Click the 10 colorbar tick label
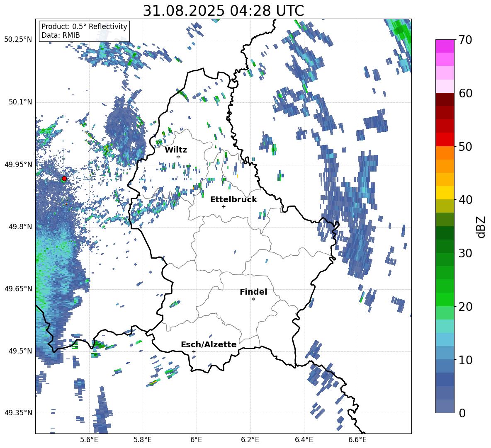Image resolution: width=491 pixels, height=448 pixels. [x=465, y=360]
